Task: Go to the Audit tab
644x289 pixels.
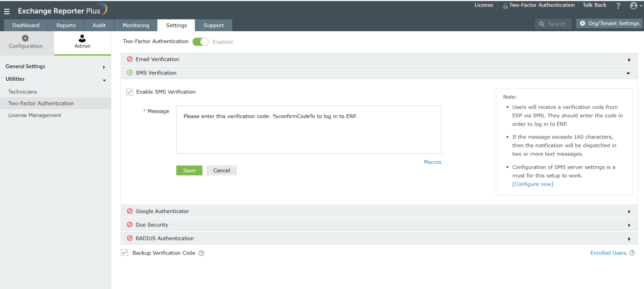Action: tap(99, 25)
